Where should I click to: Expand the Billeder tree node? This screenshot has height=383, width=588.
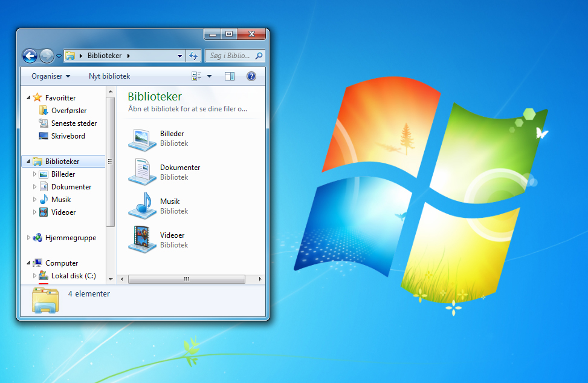coord(34,174)
